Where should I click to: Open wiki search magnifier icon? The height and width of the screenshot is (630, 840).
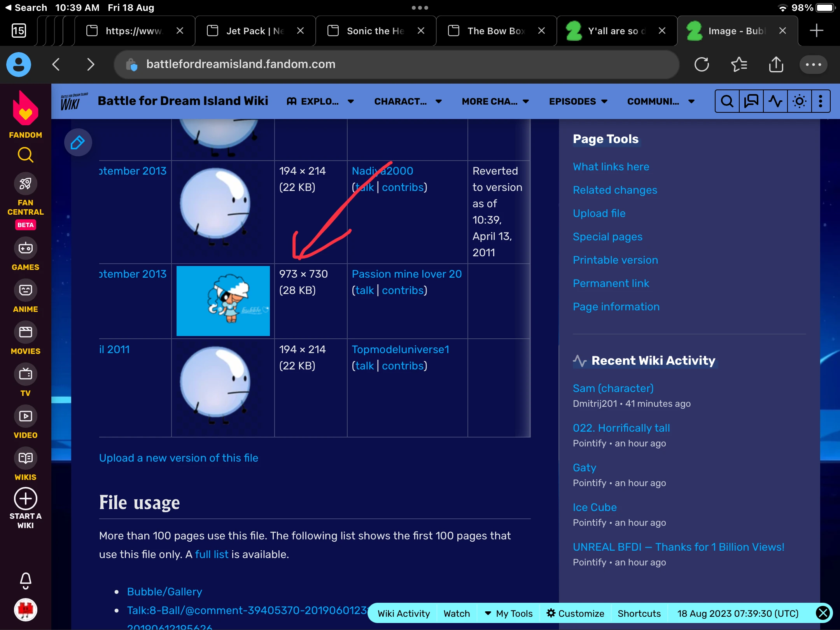click(727, 101)
